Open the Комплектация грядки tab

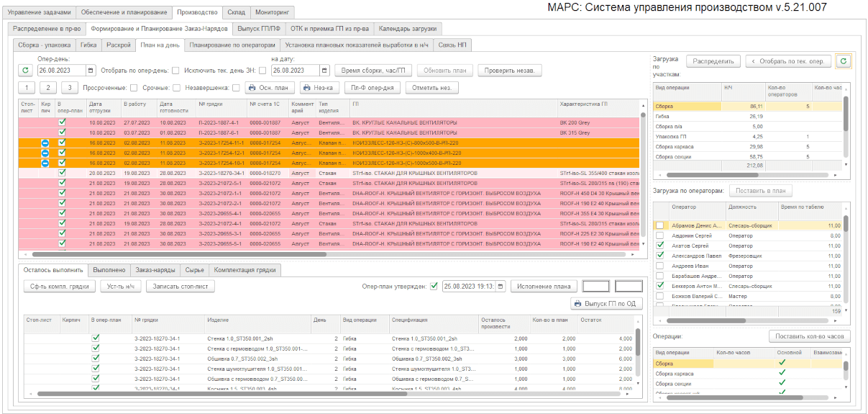click(x=245, y=270)
